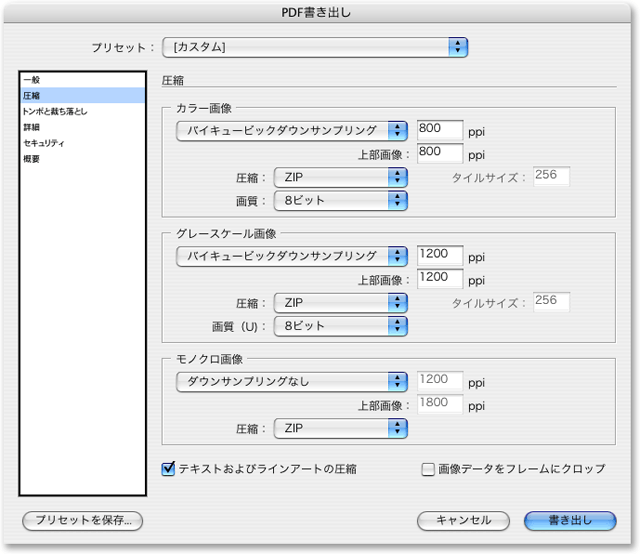
Task: Click the カラー画像 800 ppi resolution field
Action: click(440, 130)
